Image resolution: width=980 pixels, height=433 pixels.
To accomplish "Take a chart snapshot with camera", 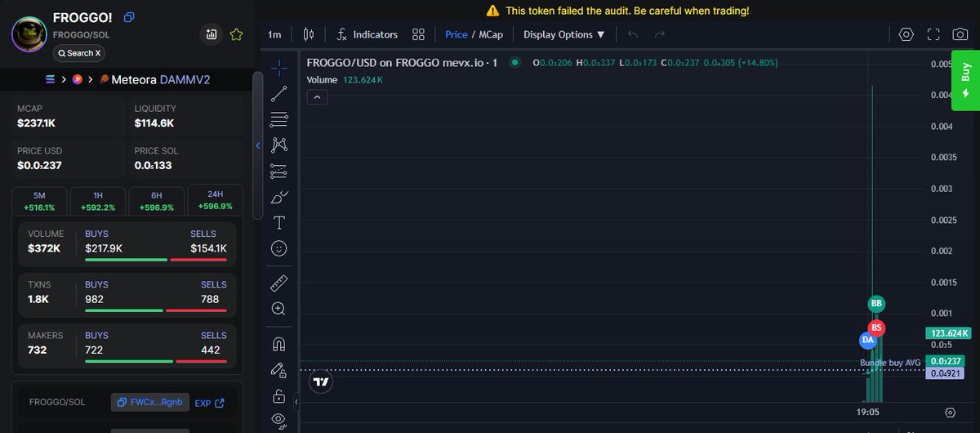I will pos(961,34).
